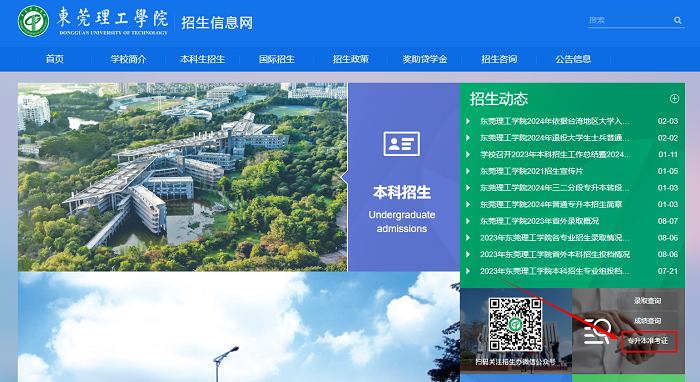
Task: Click into the 搜索 input field
Action: pos(629,20)
